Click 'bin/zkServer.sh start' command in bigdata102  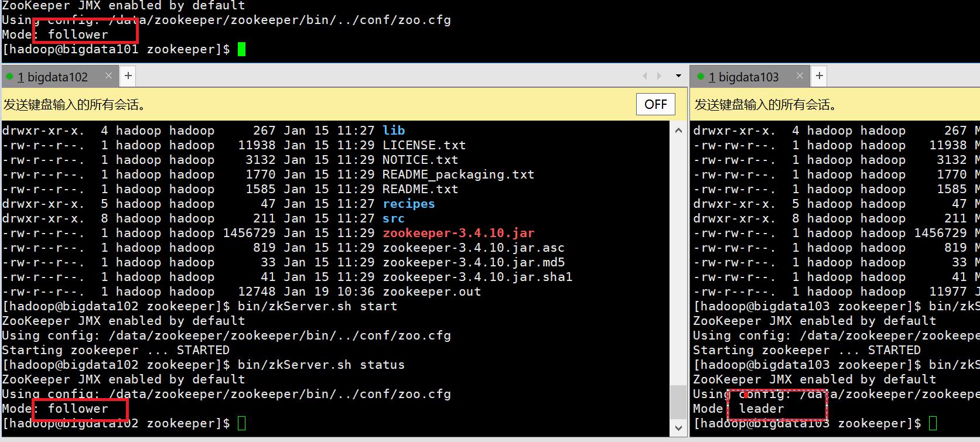click(317, 306)
